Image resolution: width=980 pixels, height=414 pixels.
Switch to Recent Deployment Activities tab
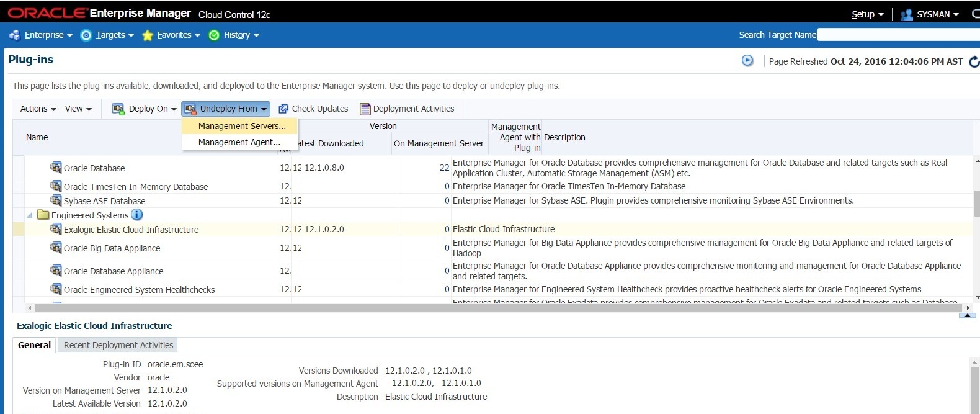point(118,345)
